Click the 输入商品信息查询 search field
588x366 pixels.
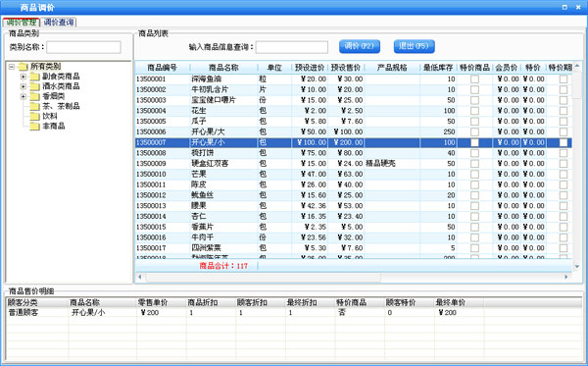coord(292,47)
